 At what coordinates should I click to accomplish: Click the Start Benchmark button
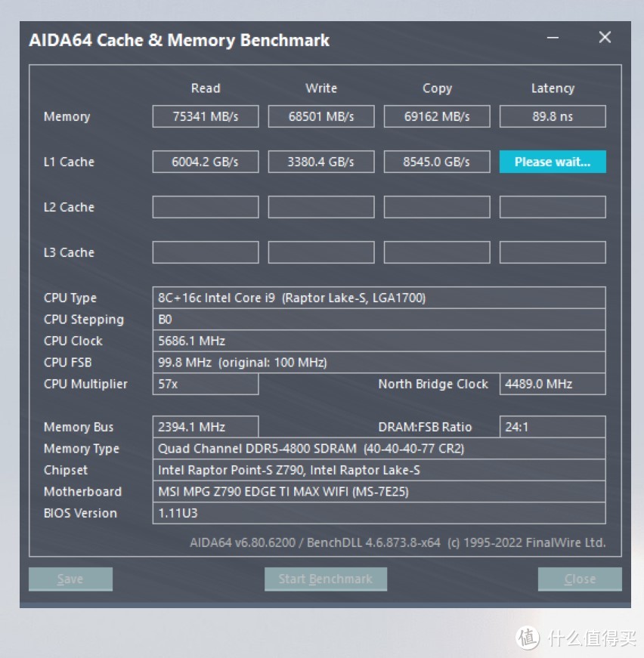pyautogui.click(x=325, y=579)
